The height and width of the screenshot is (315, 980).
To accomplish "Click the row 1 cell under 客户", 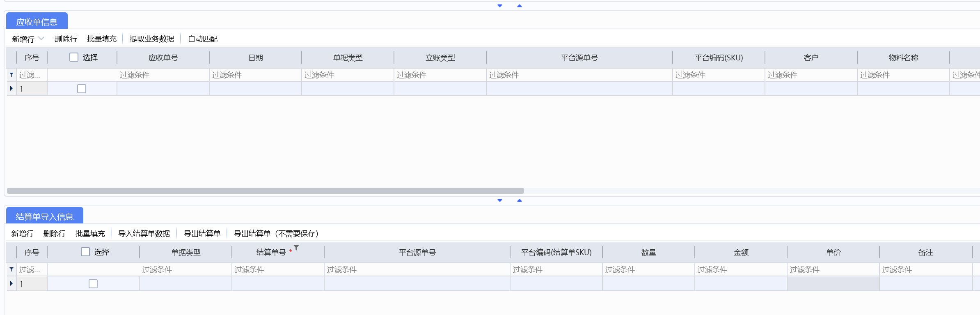I will [811, 88].
